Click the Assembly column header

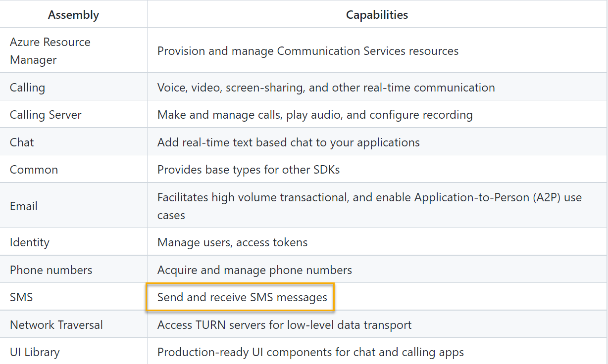click(x=73, y=15)
